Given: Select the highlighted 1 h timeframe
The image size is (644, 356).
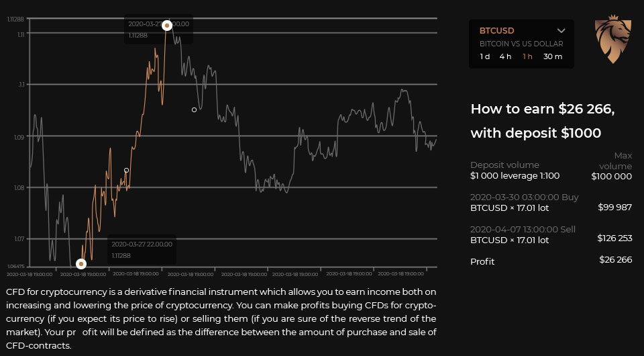Looking at the screenshot, I should [x=527, y=56].
